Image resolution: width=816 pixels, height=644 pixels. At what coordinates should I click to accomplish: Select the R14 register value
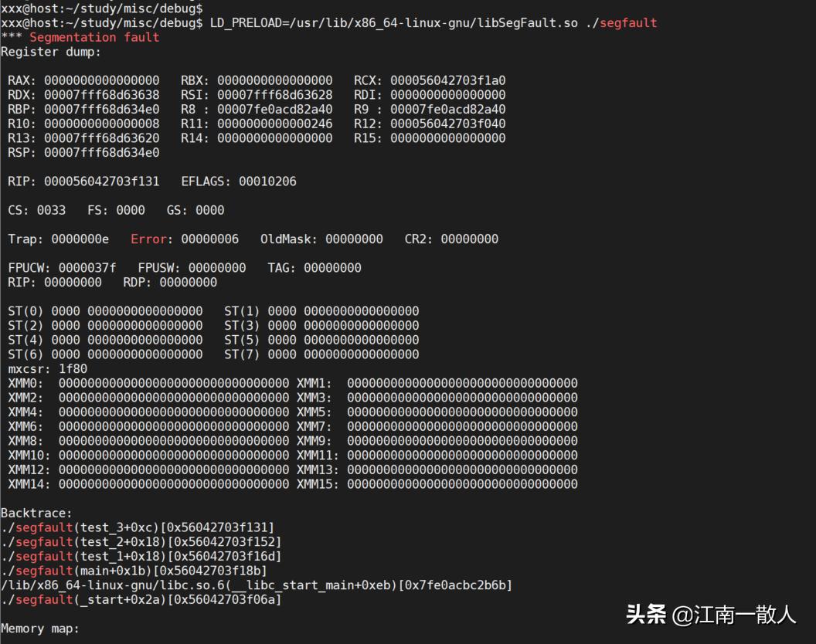(x=275, y=138)
